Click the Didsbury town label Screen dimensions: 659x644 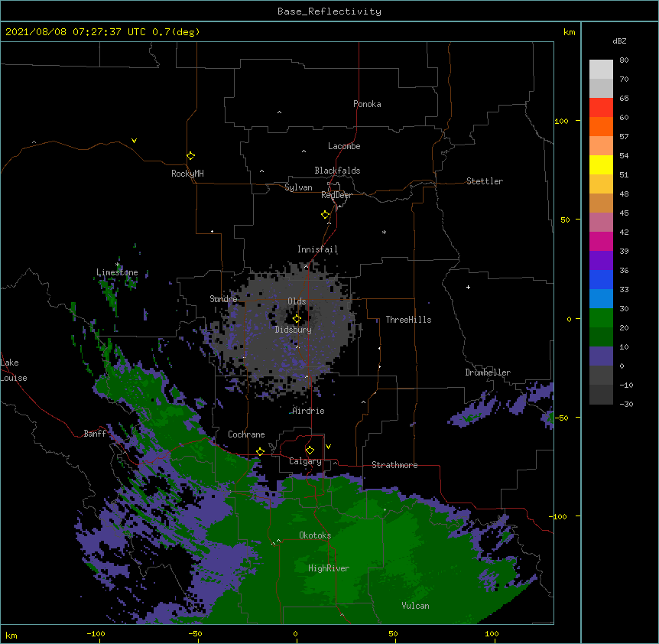(x=294, y=330)
